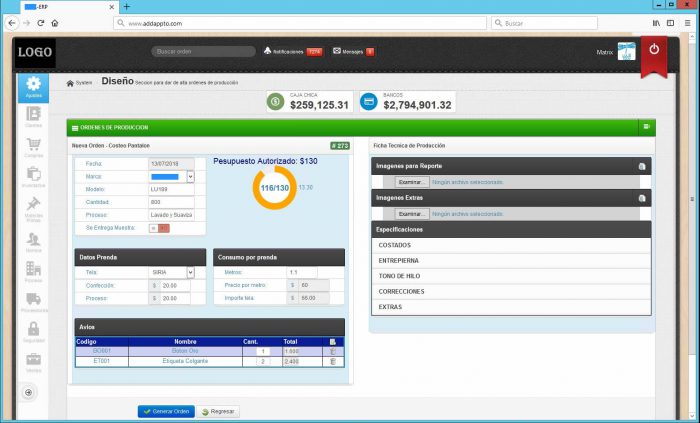Open the Marca dropdown

190,176
